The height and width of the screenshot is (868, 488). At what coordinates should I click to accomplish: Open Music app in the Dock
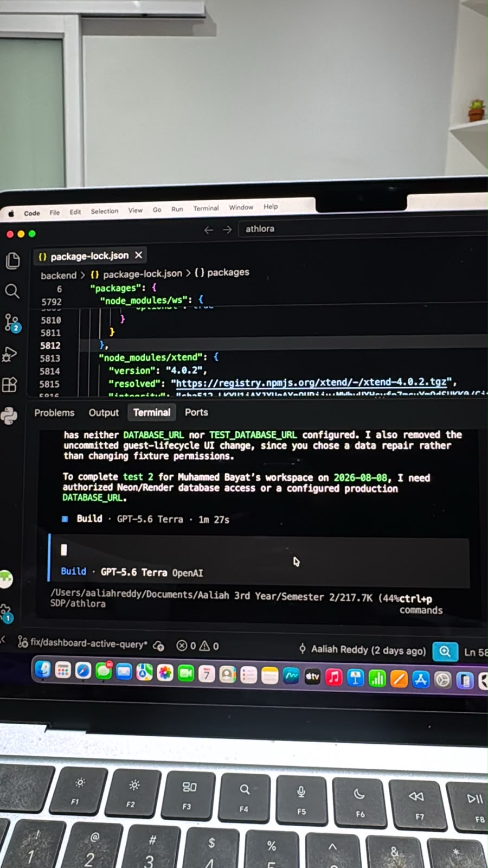[334, 677]
